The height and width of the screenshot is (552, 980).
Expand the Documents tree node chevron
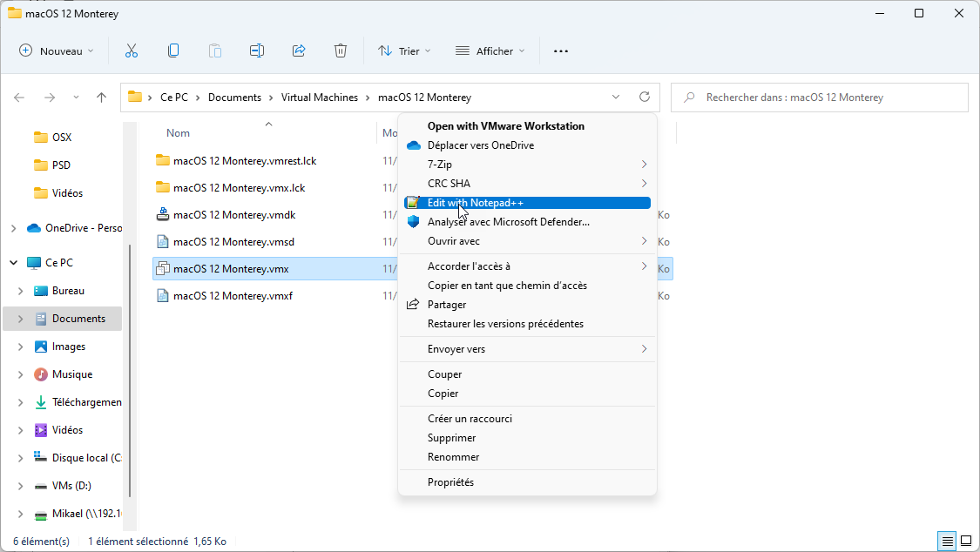(21, 319)
